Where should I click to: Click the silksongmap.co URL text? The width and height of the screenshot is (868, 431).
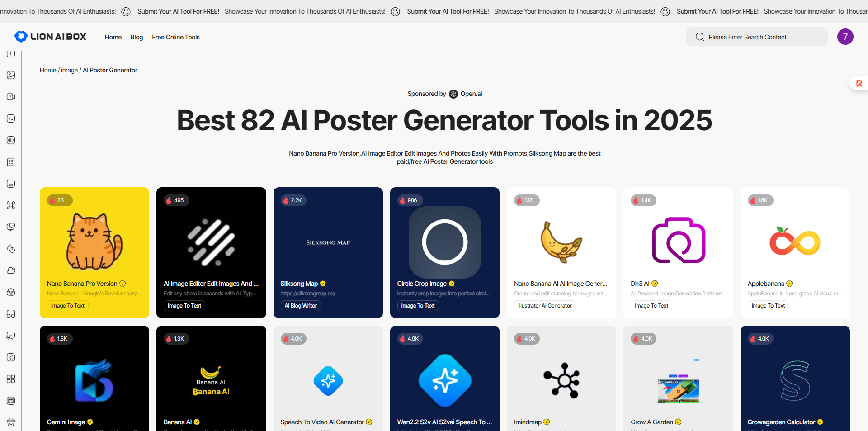pos(307,294)
